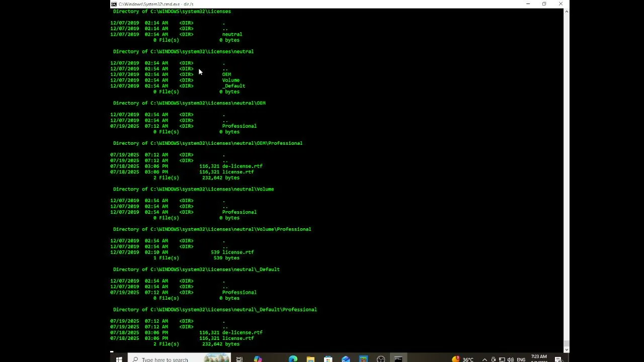The image size is (644, 362).
Task: Click the '539 license.rtf' file line
Action: 232,252
